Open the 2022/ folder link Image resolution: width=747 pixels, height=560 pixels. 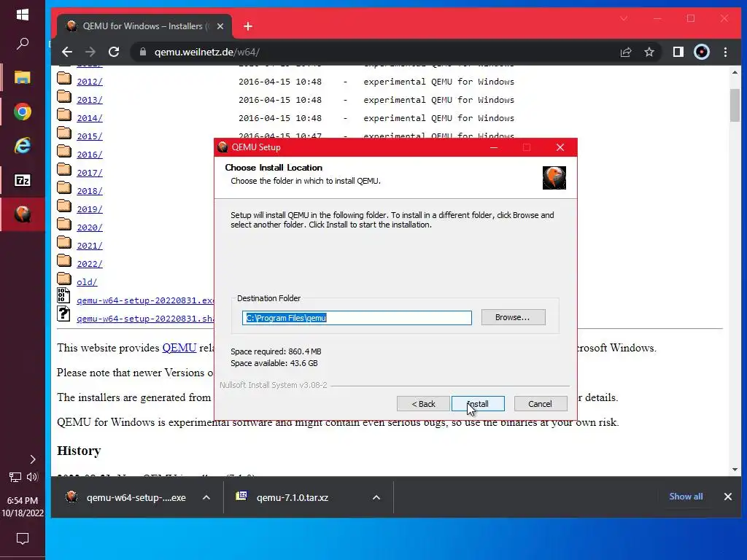90,264
